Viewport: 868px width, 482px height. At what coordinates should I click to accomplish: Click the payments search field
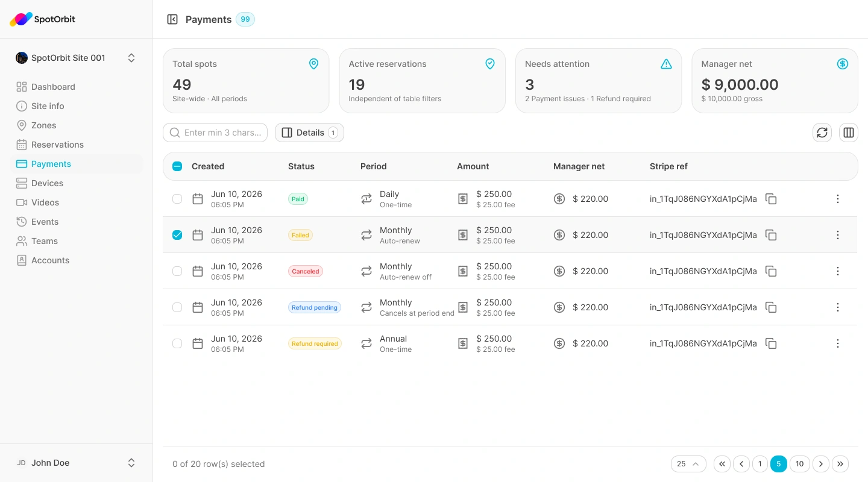(x=215, y=133)
